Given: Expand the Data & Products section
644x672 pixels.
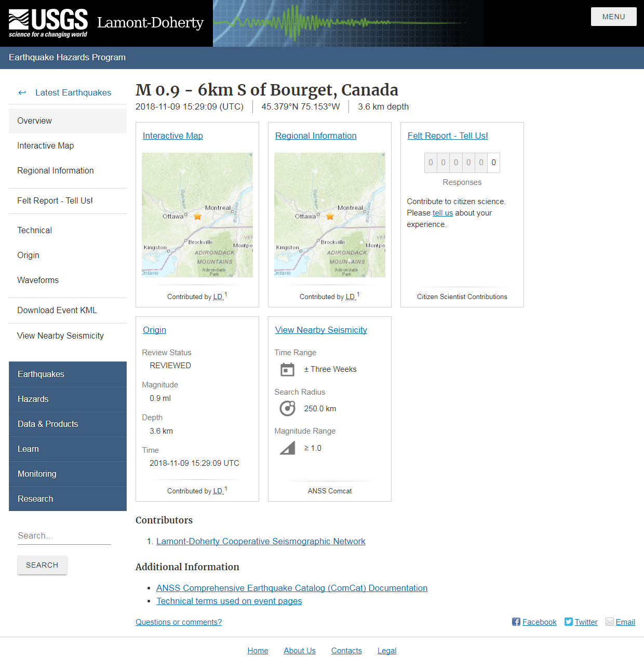Looking at the screenshot, I should click(x=48, y=424).
